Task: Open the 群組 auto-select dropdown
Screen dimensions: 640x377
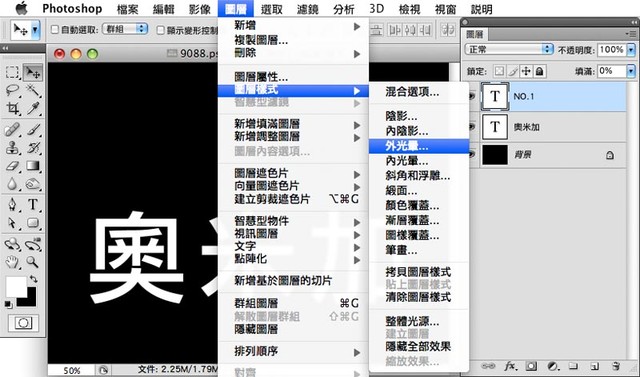Action: [x=125, y=29]
